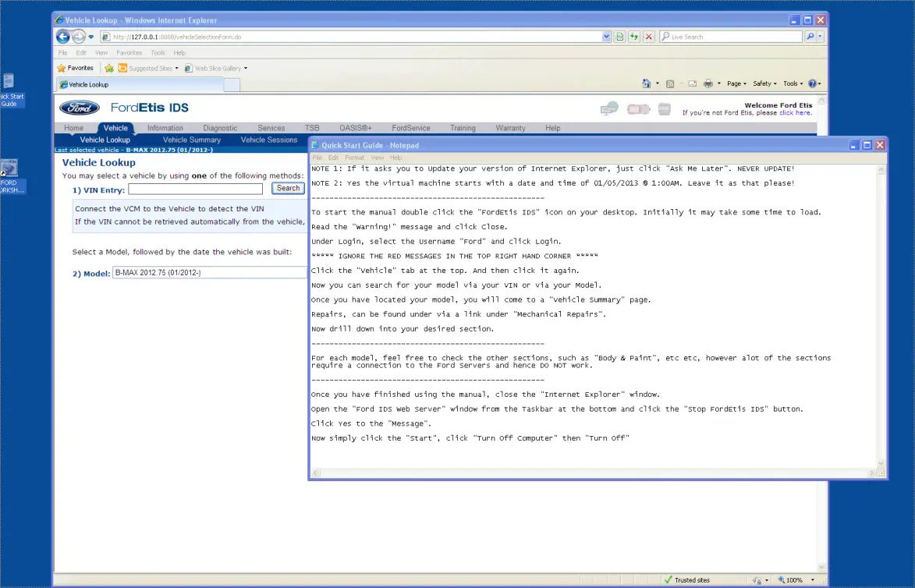This screenshot has width=915, height=588.
Task: Click the Ford oval logo
Action: 80,108
